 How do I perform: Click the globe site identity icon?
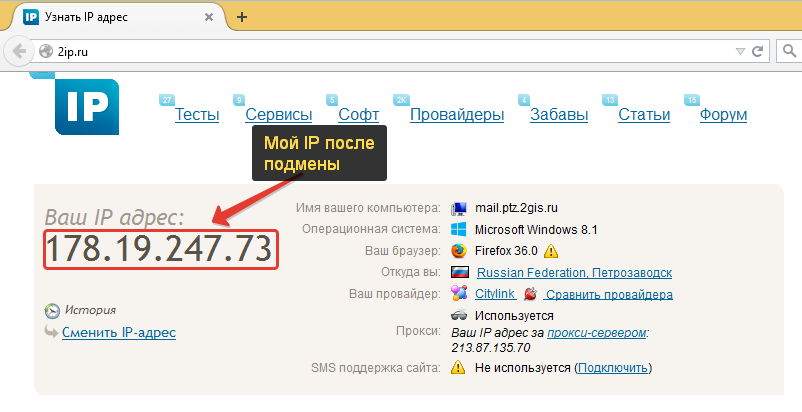coord(46,51)
